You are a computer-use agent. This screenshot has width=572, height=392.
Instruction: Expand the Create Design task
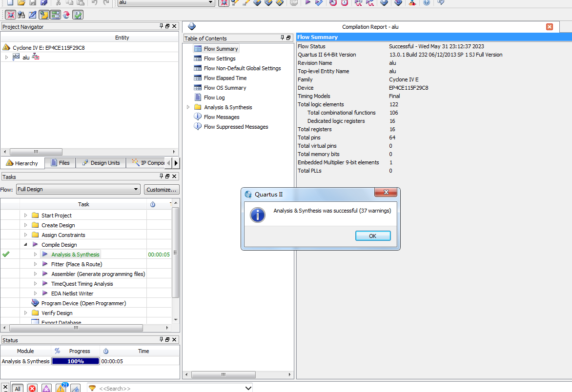click(x=25, y=225)
